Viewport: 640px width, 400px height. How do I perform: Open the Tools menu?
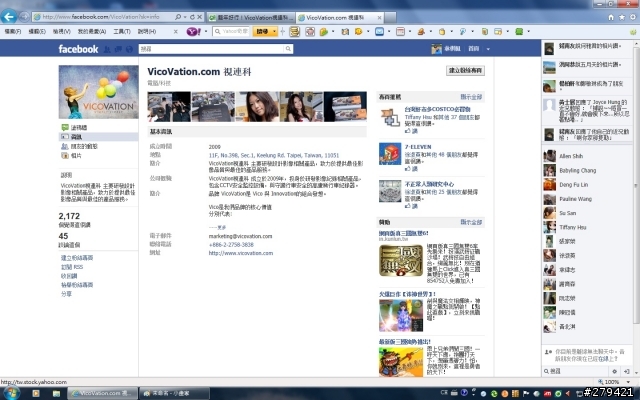point(122,31)
